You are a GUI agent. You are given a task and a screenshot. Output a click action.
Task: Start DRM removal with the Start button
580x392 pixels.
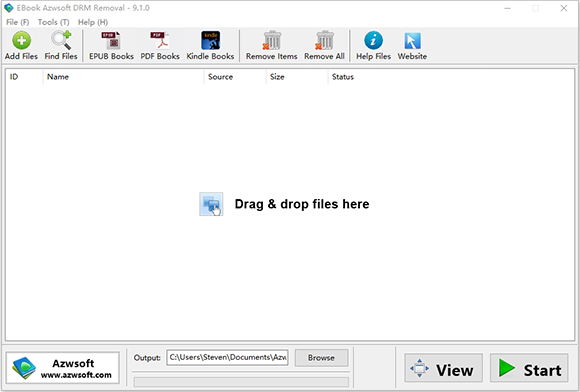coord(529,368)
